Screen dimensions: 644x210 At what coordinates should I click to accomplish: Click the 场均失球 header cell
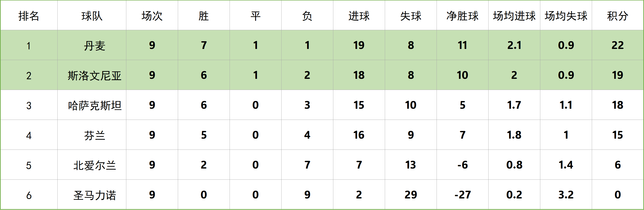[566, 16]
